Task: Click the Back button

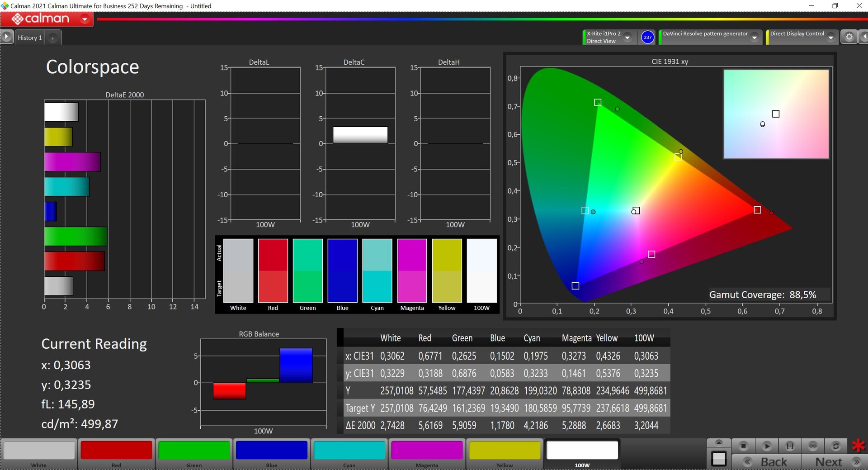Action: point(767,462)
